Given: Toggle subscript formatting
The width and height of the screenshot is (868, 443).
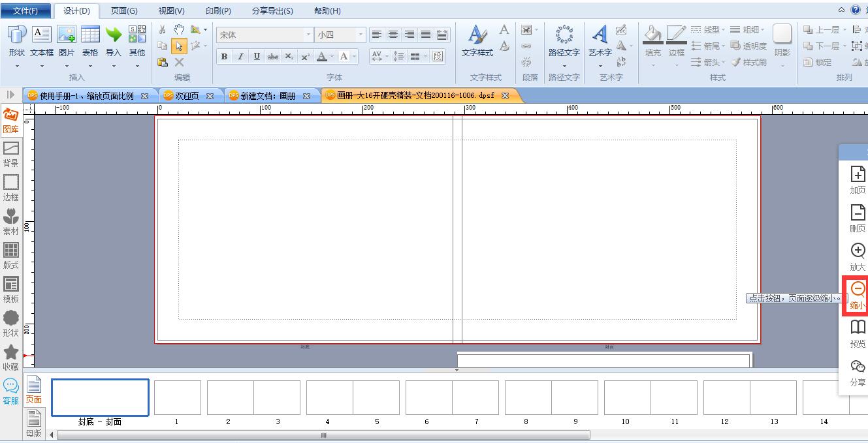Looking at the screenshot, I should pyautogui.click(x=289, y=57).
